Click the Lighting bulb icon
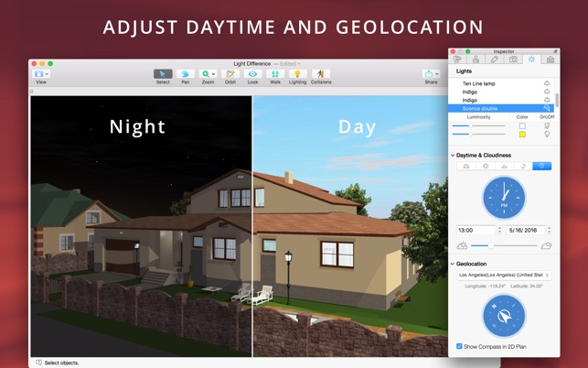 tap(297, 74)
